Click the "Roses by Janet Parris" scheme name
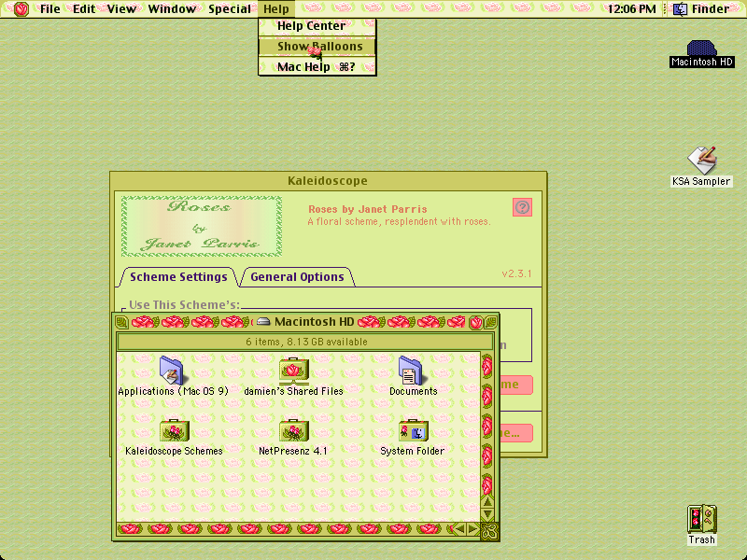 coord(367,209)
